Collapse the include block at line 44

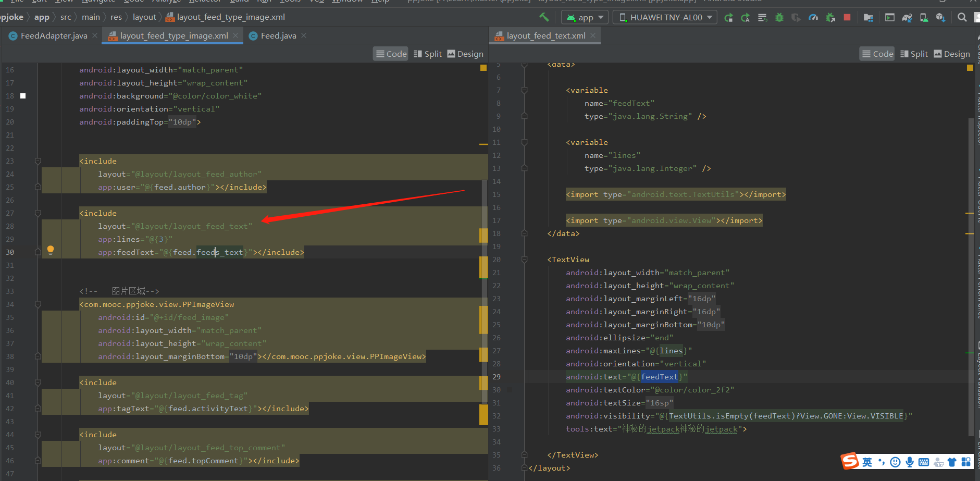click(x=38, y=435)
